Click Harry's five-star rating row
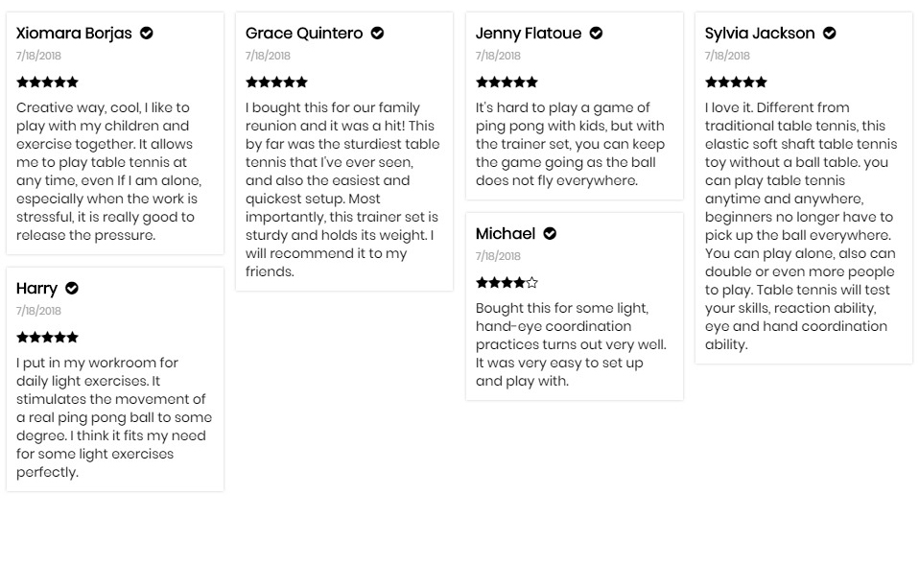Viewport: 919px width, 588px height. click(x=47, y=337)
